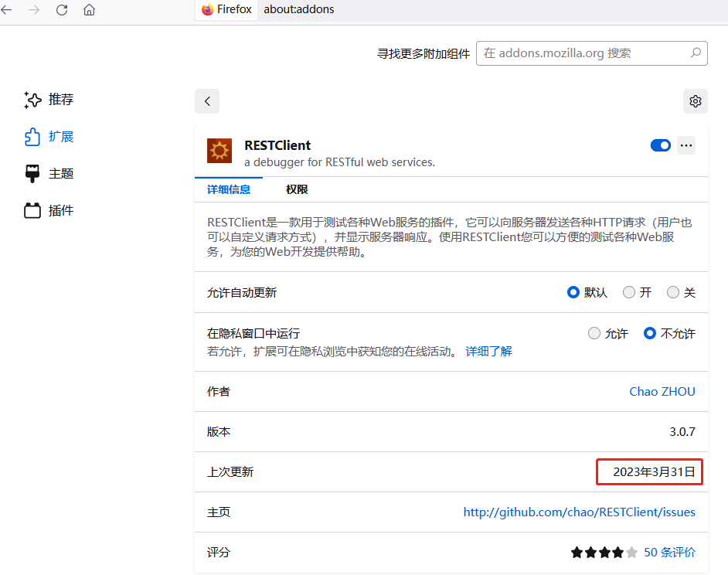Open the 主题 themes section

[49, 174]
